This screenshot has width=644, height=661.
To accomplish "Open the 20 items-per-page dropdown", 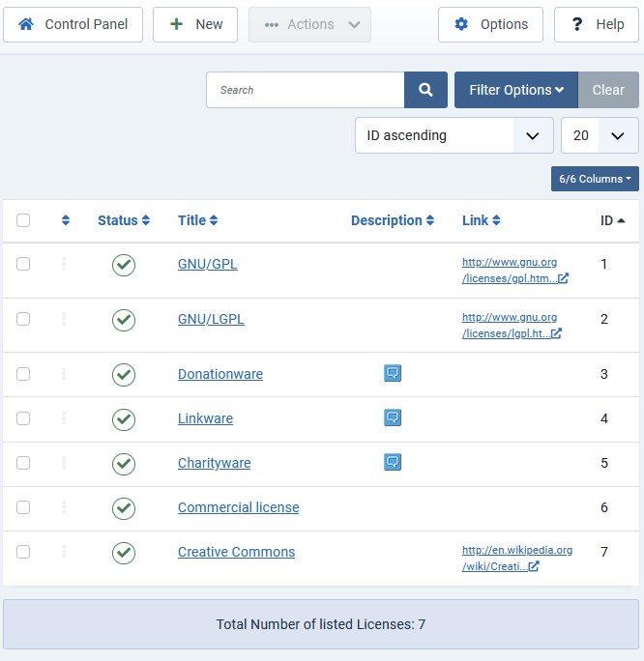I will 600,135.
